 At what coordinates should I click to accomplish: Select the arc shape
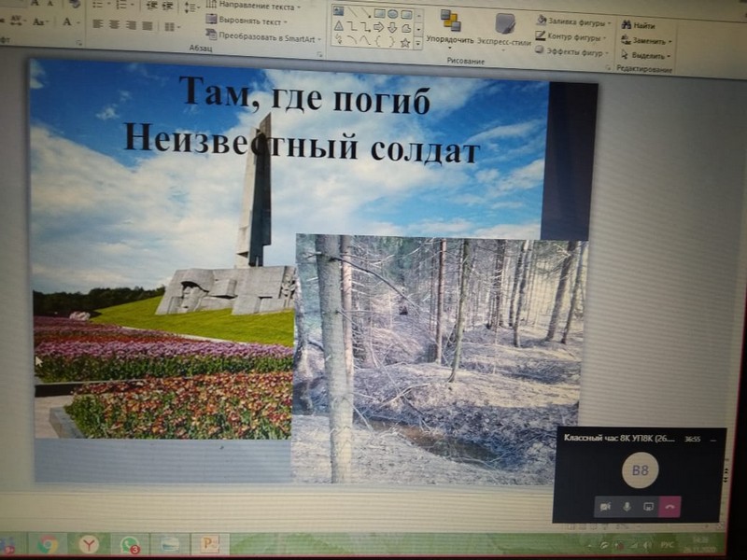(x=352, y=40)
